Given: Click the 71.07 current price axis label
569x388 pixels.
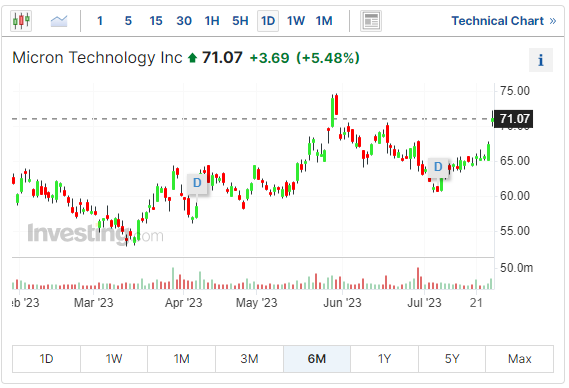Looking at the screenshot, I should click(x=513, y=119).
